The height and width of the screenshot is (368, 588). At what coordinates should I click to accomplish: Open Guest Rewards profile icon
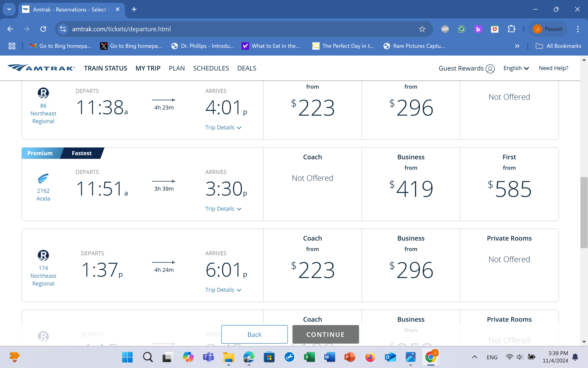490,69
